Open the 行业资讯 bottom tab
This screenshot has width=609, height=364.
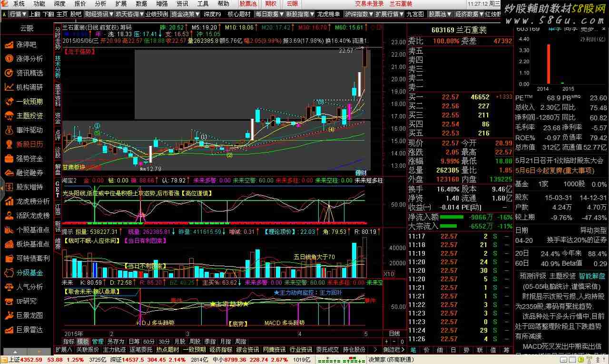[x=301, y=350]
